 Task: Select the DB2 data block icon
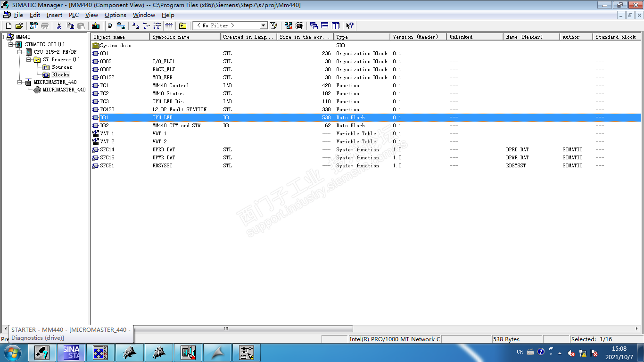(x=96, y=125)
